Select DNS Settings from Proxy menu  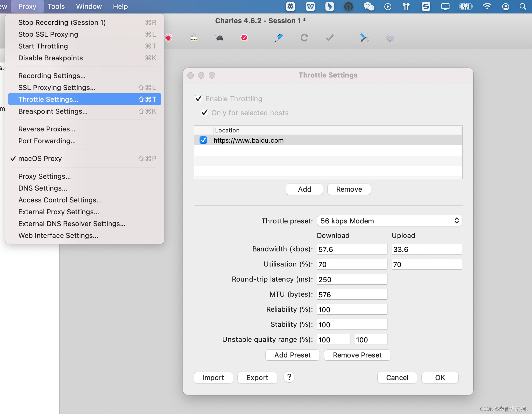pos(43,188)
